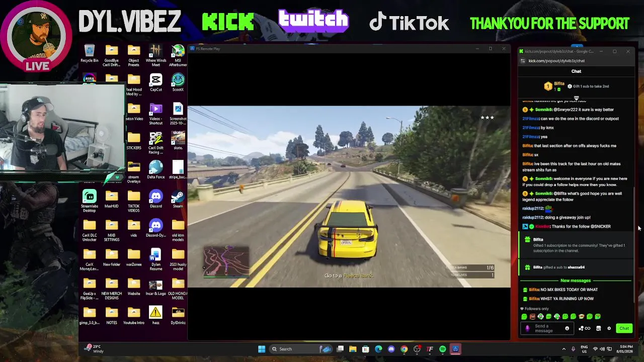Open Microsoft Edge from taskbar

click(378, 349)
